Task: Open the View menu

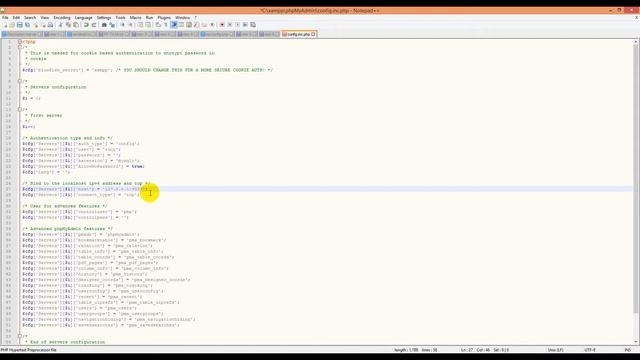Action: pyautogui.click(x=44, y=18)
